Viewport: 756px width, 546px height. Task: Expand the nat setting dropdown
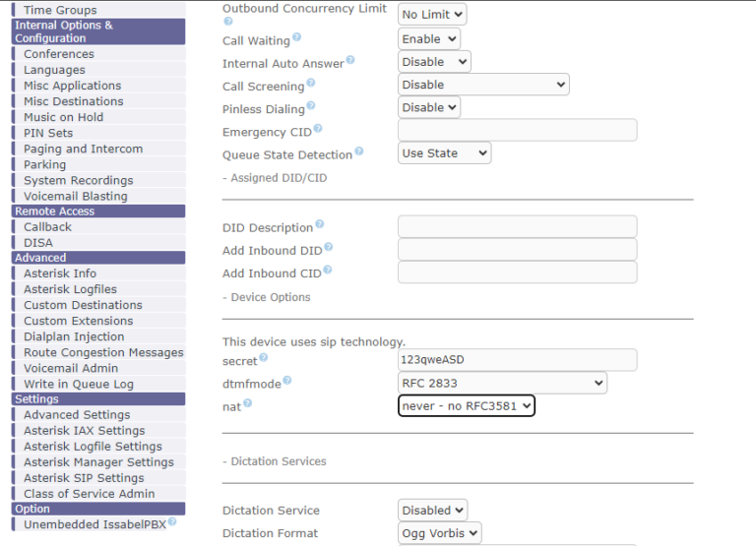[x=466, y=405]
